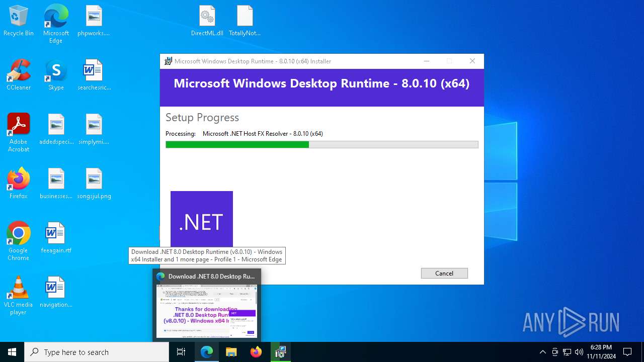Click Firefox icon in the taskbar
This screenshot has width=644, height=362.
point(256,352)
